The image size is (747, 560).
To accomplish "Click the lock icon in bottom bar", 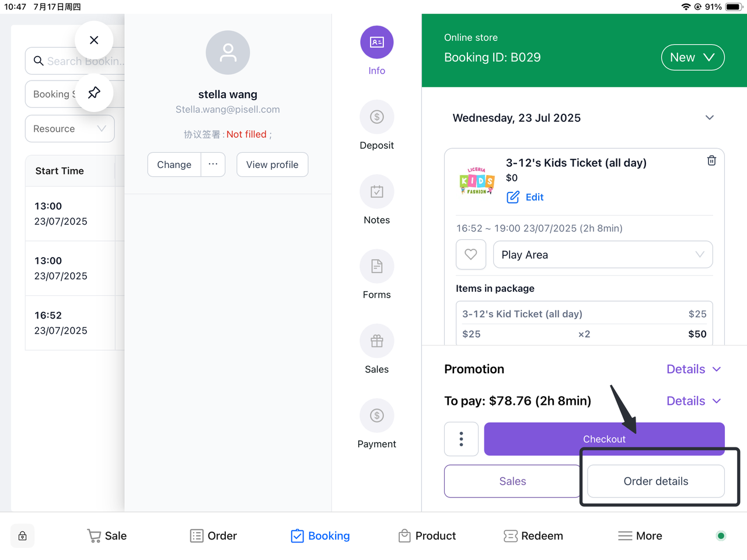I will (22, 536).
